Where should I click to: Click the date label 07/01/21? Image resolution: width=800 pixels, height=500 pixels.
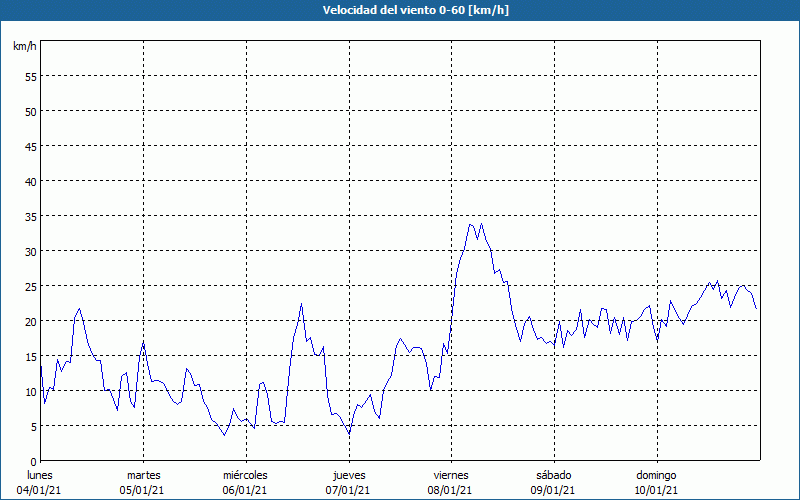pos(348,490)
